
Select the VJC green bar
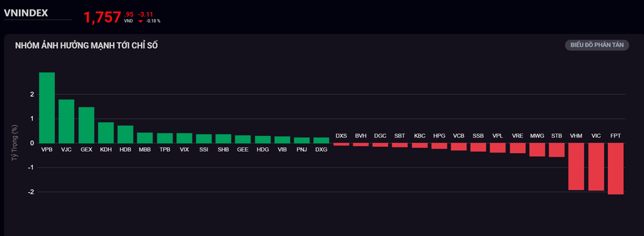[66, 121]
